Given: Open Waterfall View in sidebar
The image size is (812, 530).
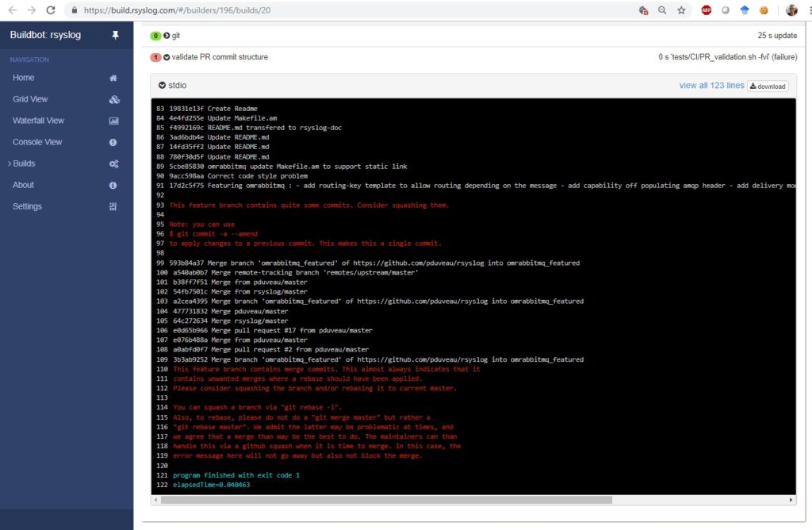Looking at the screenshot, I should (38, 120).
